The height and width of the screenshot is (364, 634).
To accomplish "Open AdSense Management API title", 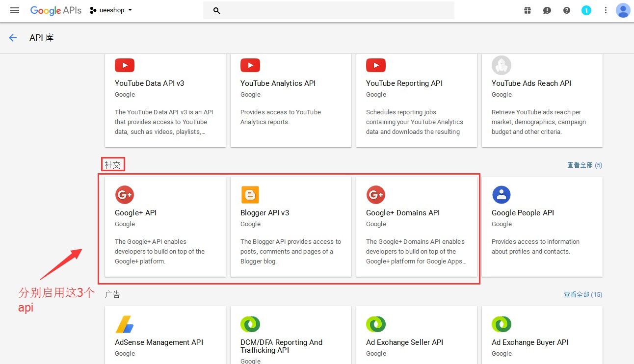I will point(159,342).
